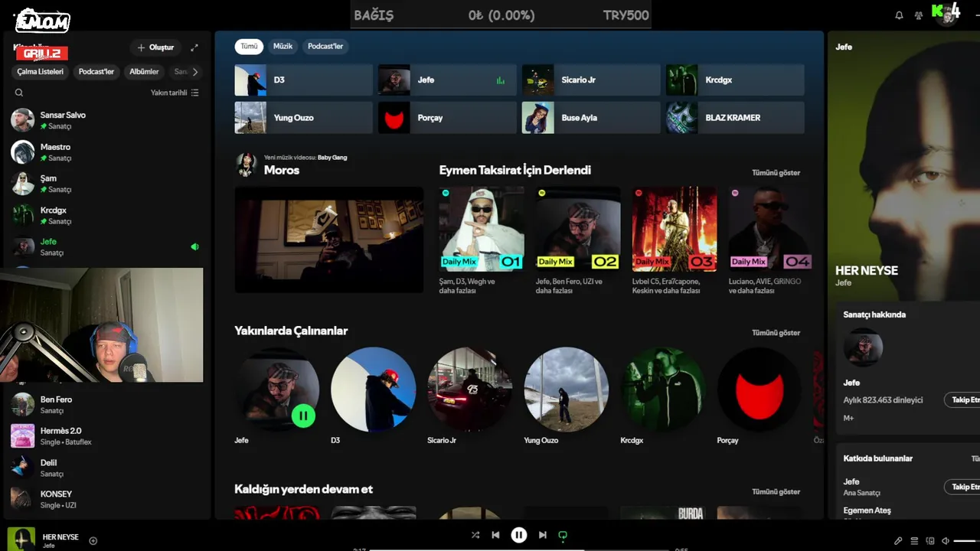Add HER NEYSE to liked songs
The width and height of the screenshot is (980, 551).
pos(93,541)
